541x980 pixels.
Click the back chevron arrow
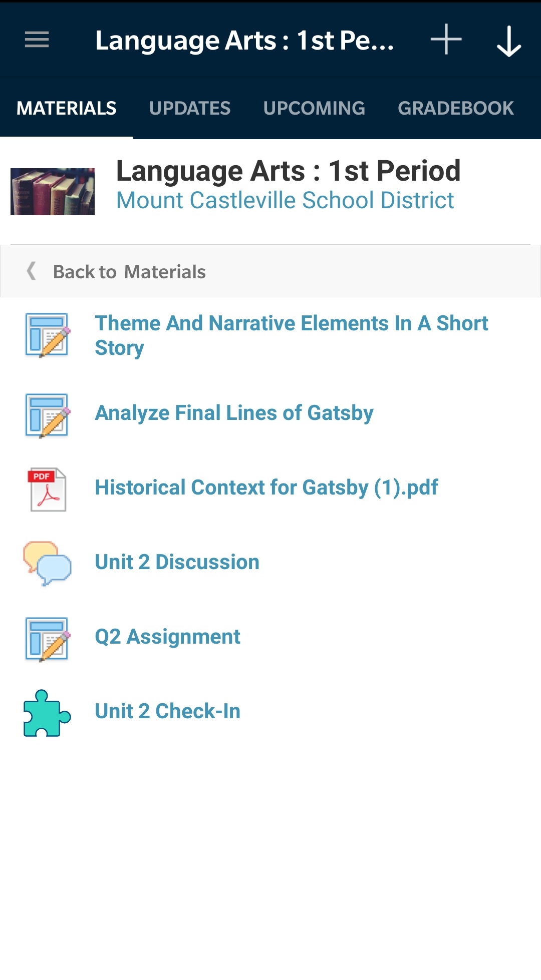coord(32,271)
